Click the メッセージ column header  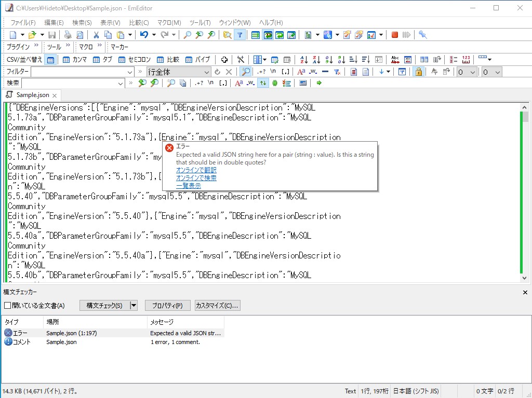[185, 322]
